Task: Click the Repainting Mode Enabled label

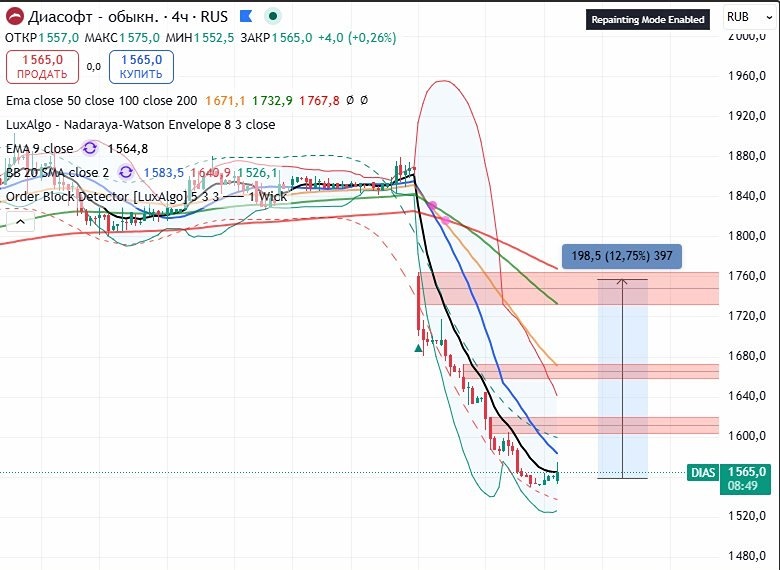Action: pyautogui.click(x=648, y=20)
